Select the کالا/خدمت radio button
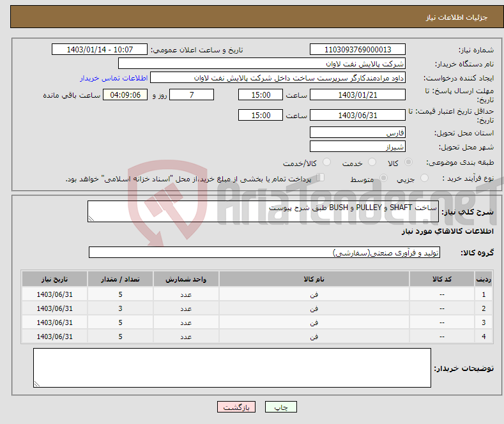 326,162
